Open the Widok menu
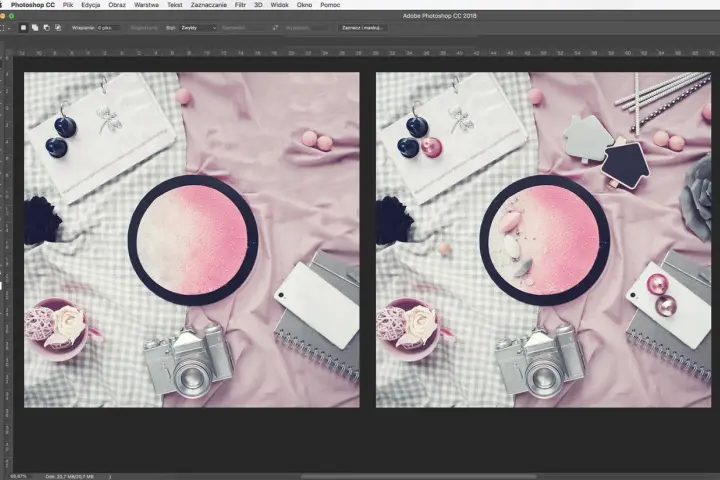Screen dimensions: 720x480 point(280,5)
